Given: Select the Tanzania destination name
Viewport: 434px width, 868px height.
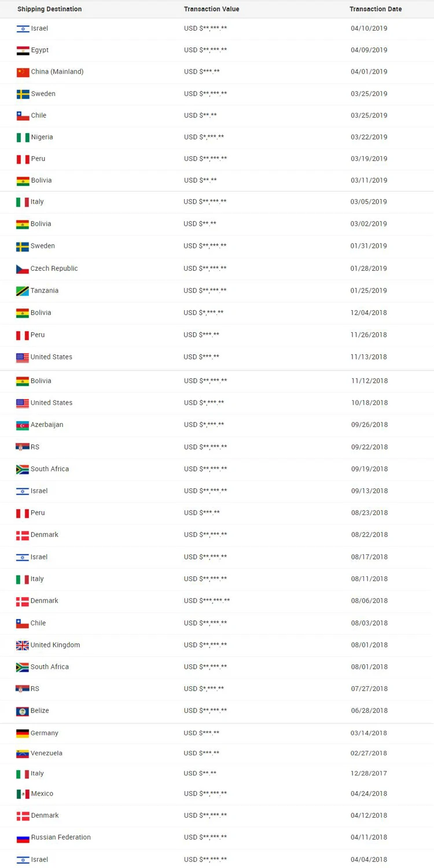Looking at the screenshot, I should [x=45, y=290].
